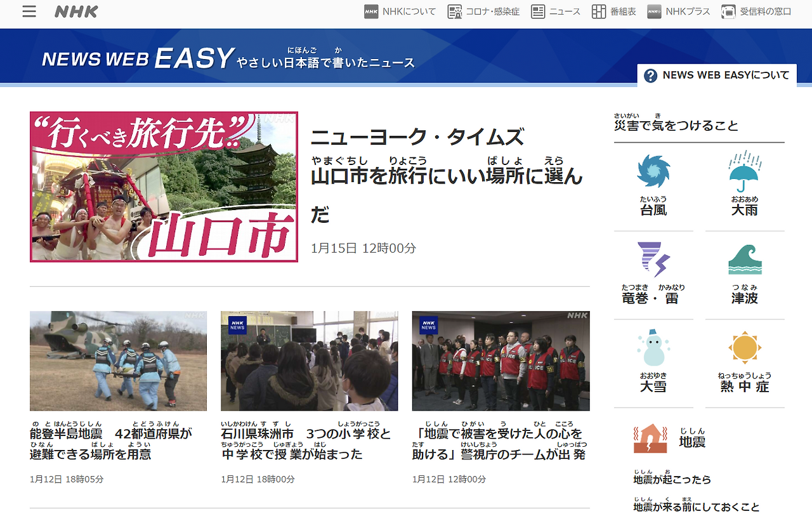This screenshot has width=812, height=523.
Task: Click the NHK logo
Action: (76, 11)
